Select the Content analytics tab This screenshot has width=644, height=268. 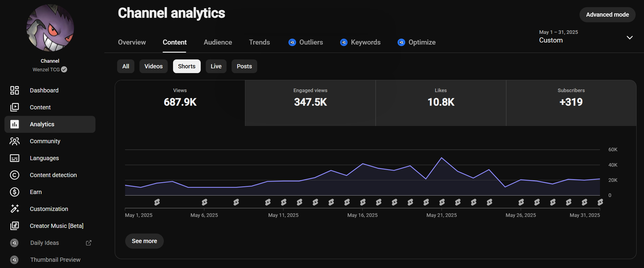(175, 42)
